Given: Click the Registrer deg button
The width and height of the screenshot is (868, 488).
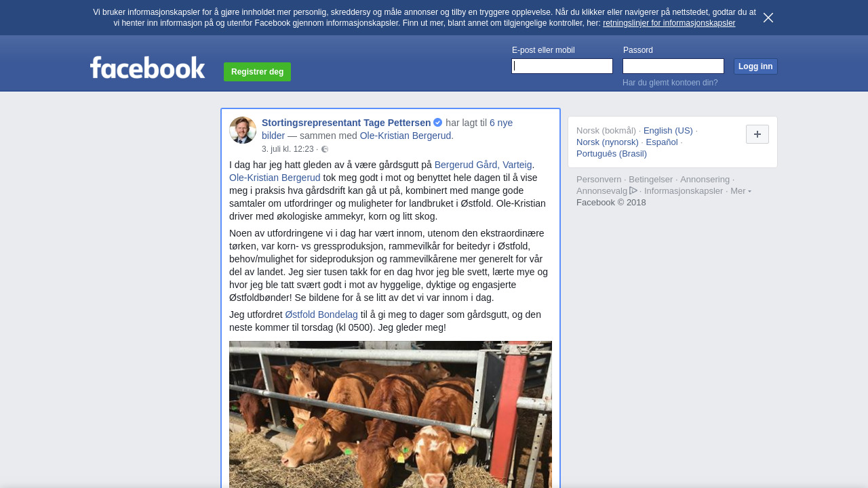Looking at the screenshot, I should 257,72.
